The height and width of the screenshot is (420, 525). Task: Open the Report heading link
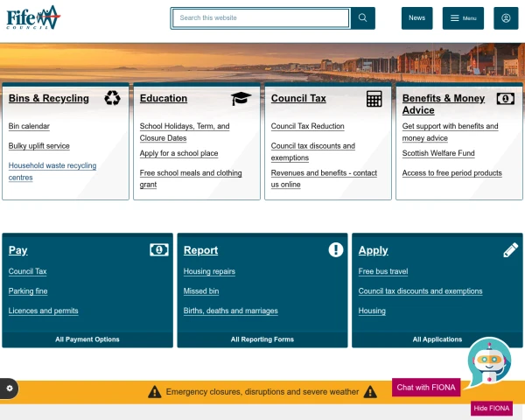point(201,250)
